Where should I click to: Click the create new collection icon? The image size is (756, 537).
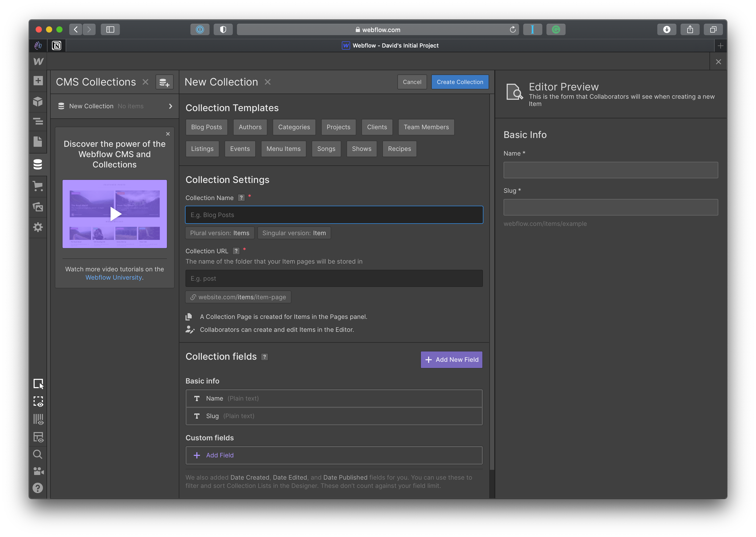click(164, 82)
